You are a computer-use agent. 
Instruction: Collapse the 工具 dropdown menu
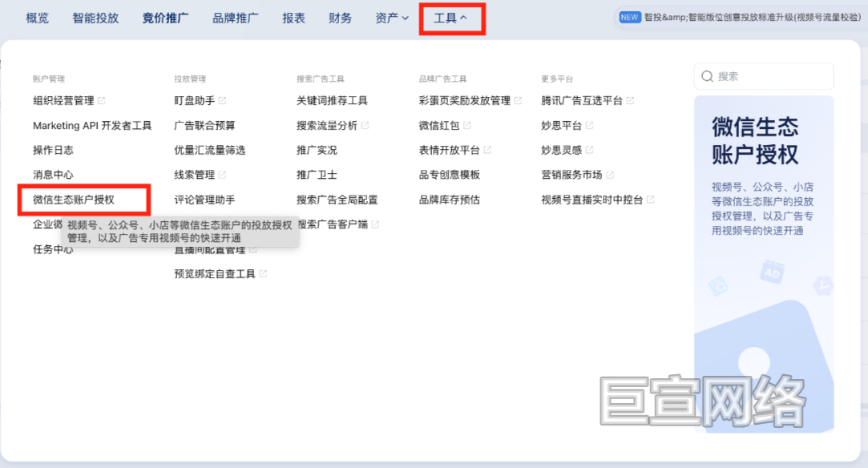coord(450,18)
